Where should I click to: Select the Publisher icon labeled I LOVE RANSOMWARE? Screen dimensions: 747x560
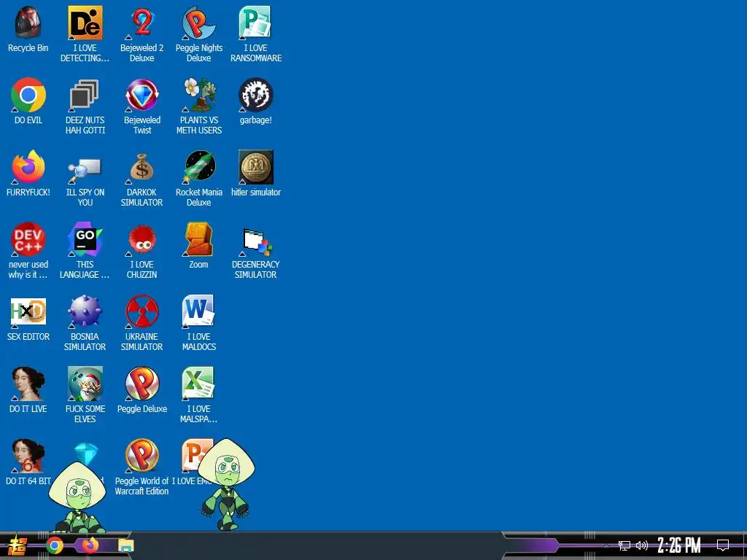(x=255, y=23)
